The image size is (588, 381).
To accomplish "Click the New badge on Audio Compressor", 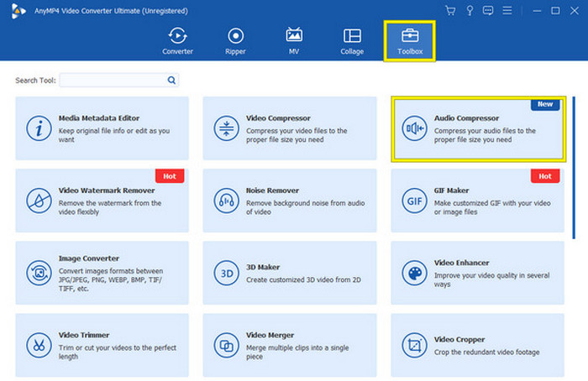I will 545,105.
